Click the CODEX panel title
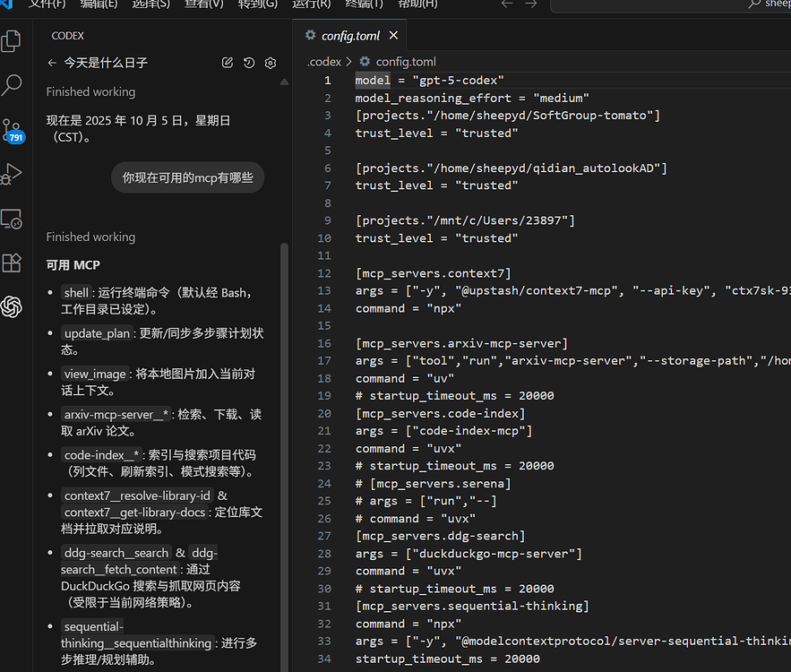Viewport: 791px width, 672px height. point(67,36)
